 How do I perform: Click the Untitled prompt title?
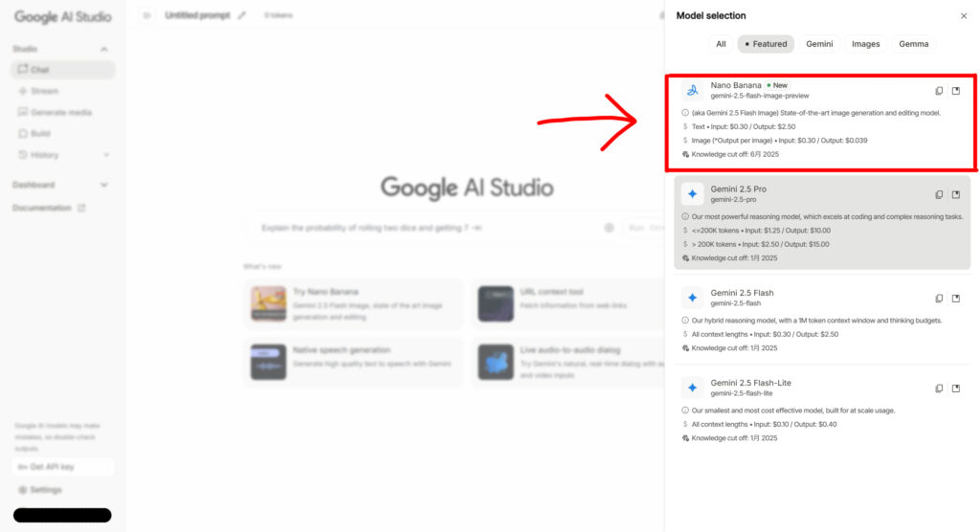(197, 15)
